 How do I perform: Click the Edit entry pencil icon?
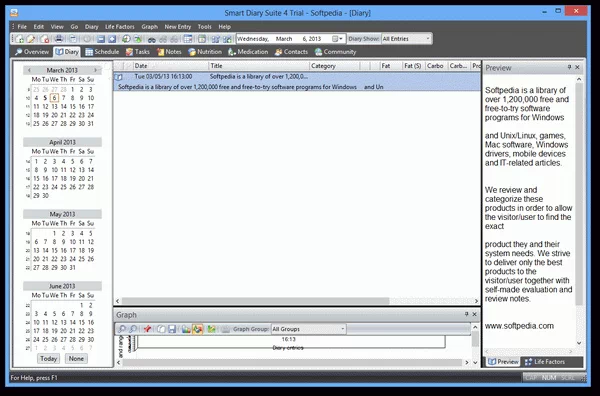(x=31, y=39)
